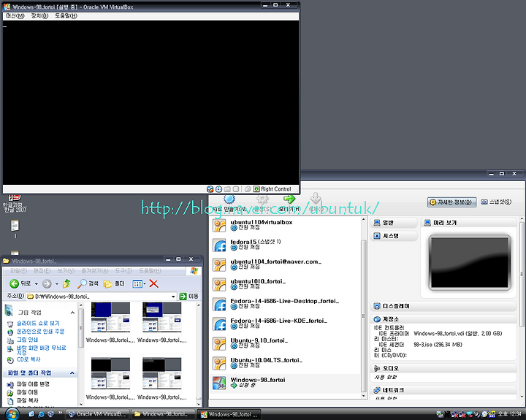Expand the 시스템 system section header

click(x=394, y=236)
